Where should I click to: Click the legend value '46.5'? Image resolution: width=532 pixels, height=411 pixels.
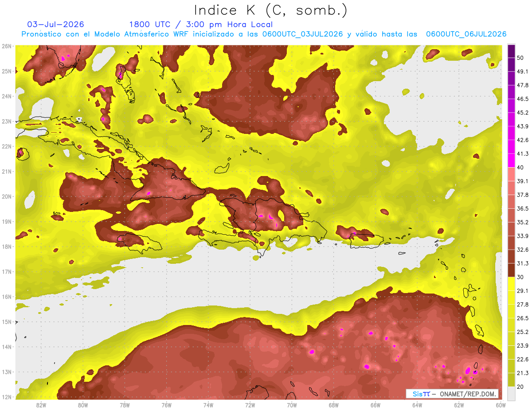tap(522, 99)
